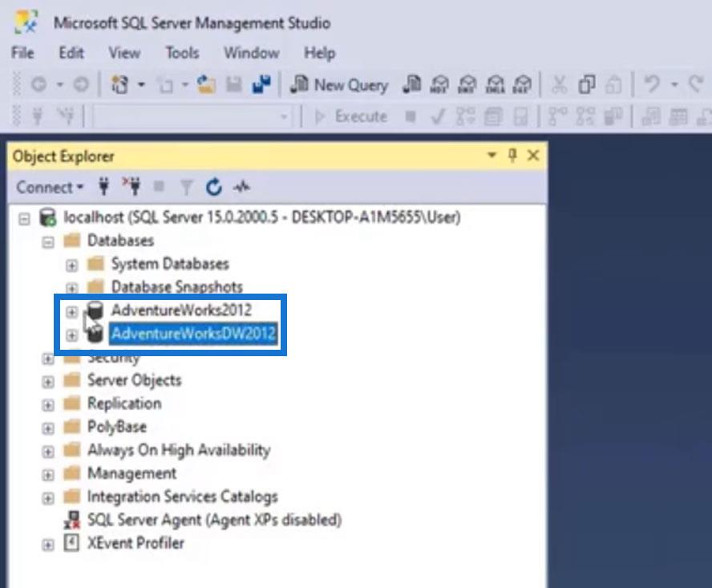Select the localhost server node
The height and width of the screenshot is (588, 712).
(x=261, y=217)
